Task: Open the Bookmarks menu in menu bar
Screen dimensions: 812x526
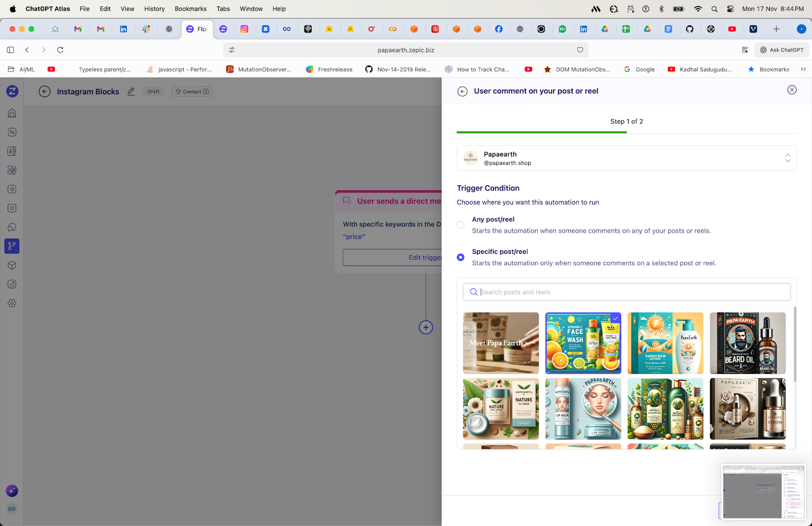Action: [190, 9]
